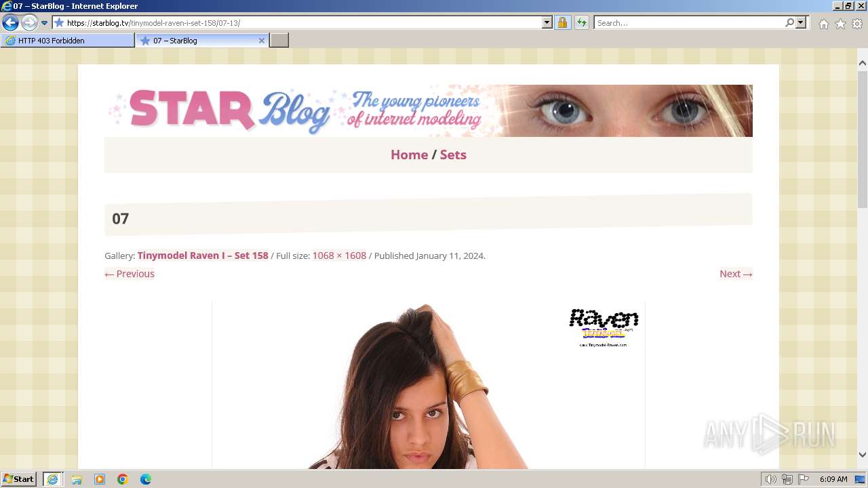
Task: Open the Windows Start button
Action: click(19, 479)
